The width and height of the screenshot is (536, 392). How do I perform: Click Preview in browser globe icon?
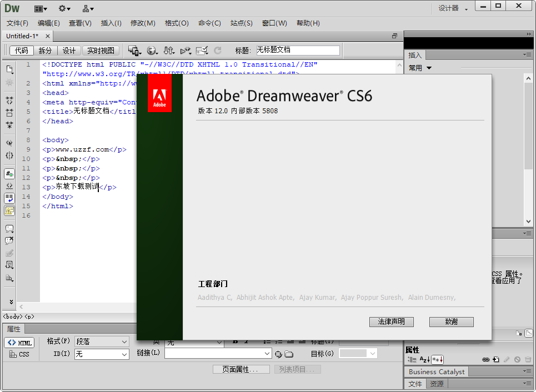pyautogui.click(x=152, y=51)
